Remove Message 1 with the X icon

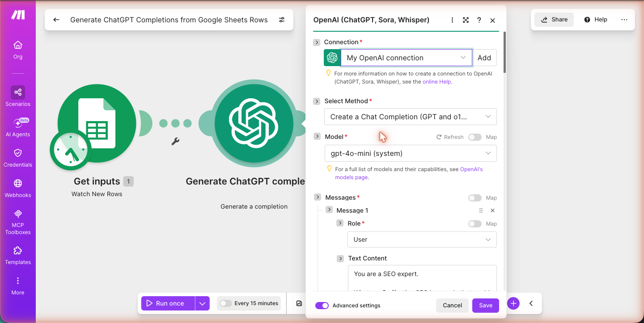click(492, 210)
